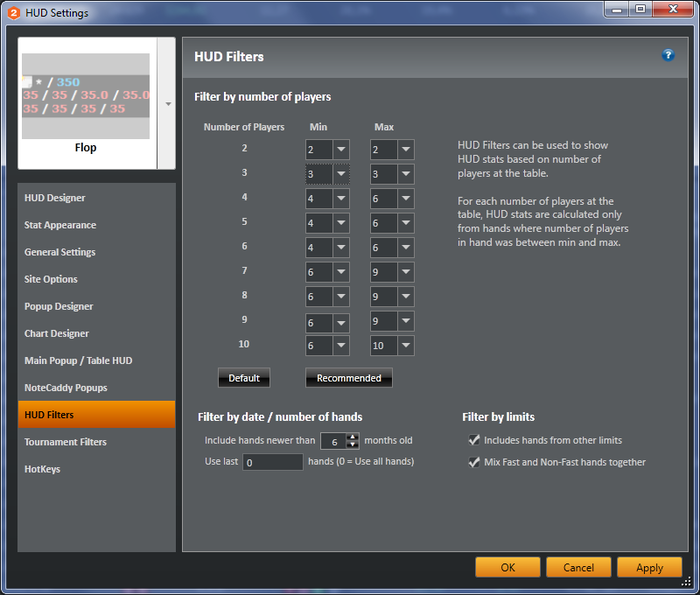
Task: Expand Min dropdown for 2 players
Action: (x=341, y=150)
